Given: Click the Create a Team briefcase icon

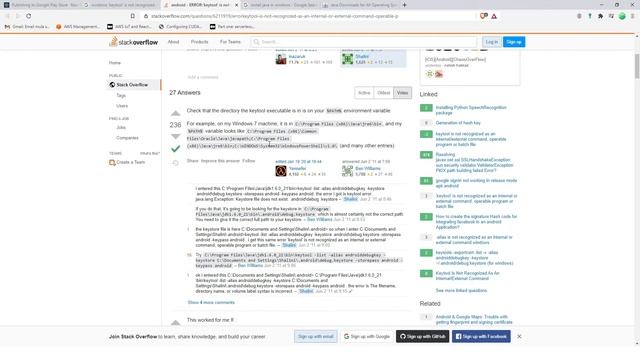Looking at the screenshot, I should [112, 162].
